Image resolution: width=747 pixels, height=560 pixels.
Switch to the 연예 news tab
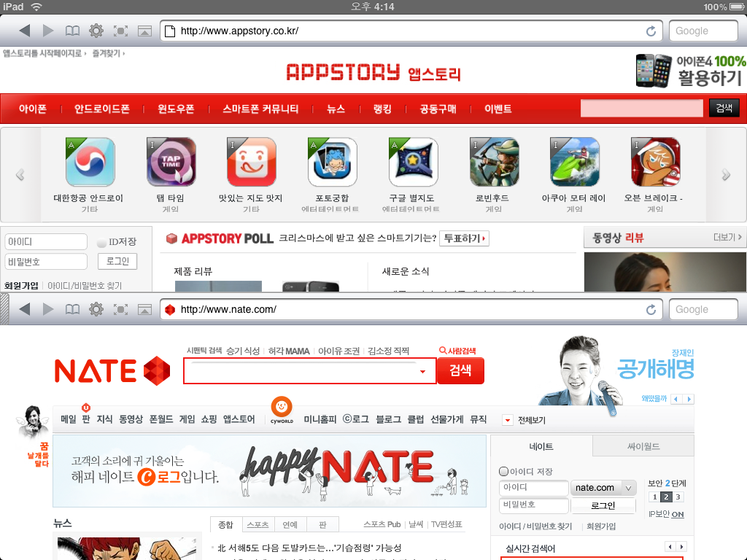290,524
